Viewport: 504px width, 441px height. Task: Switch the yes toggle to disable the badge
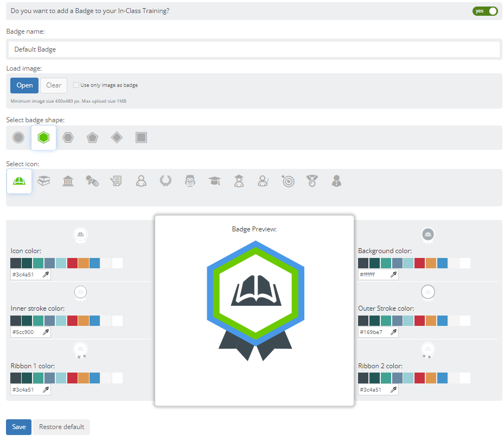(485, 11)
